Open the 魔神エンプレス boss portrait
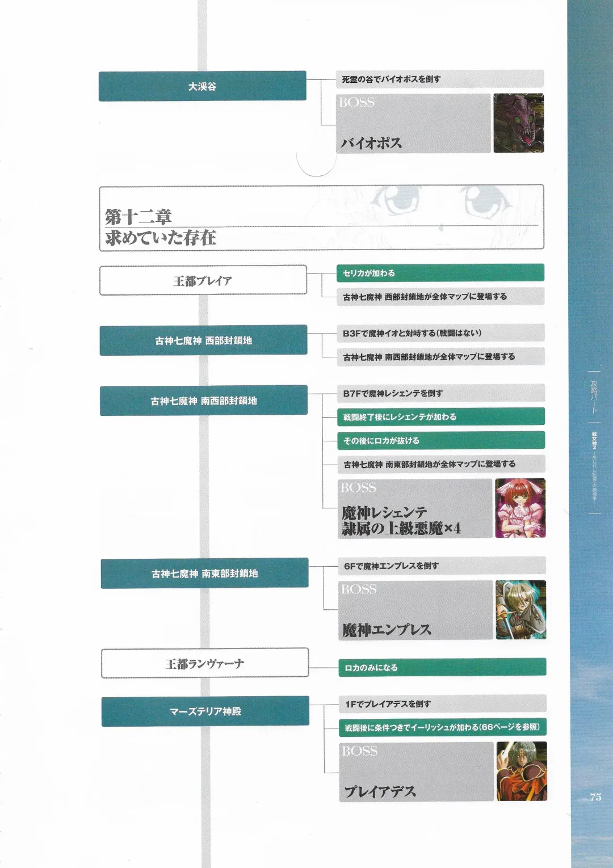This screenshot has width=613, height=868. 520,610
